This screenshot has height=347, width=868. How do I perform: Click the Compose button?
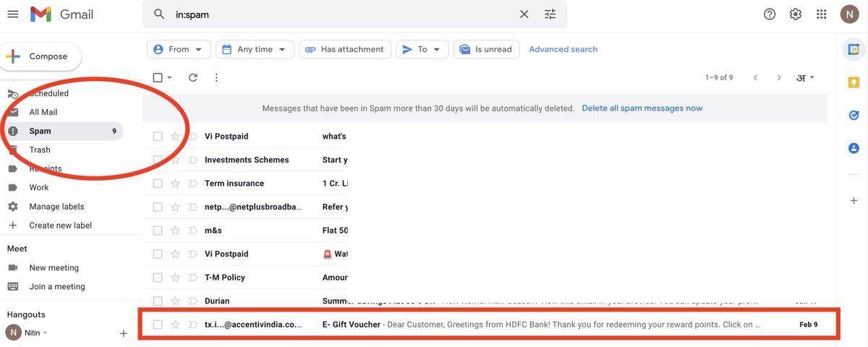click(x=41, y=56)
